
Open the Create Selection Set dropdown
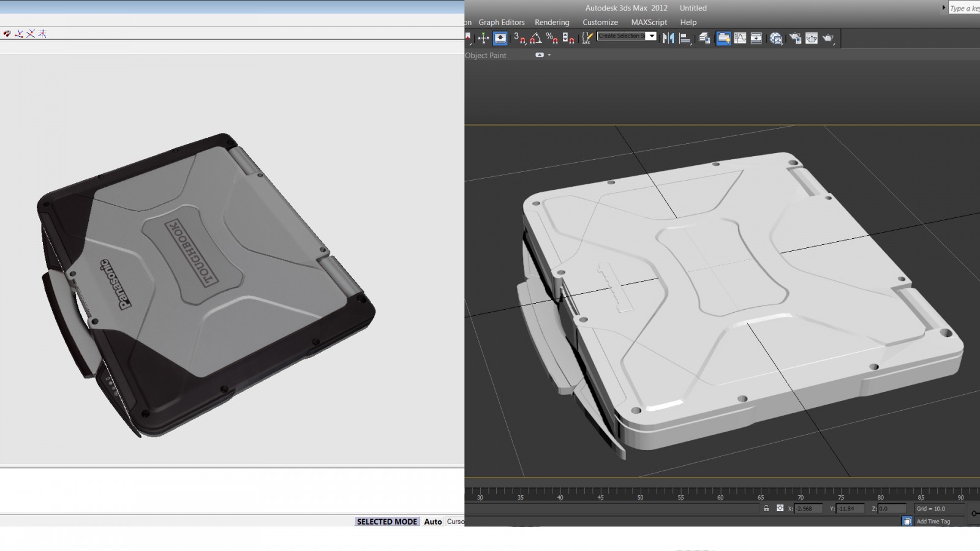tap(652, 36)
